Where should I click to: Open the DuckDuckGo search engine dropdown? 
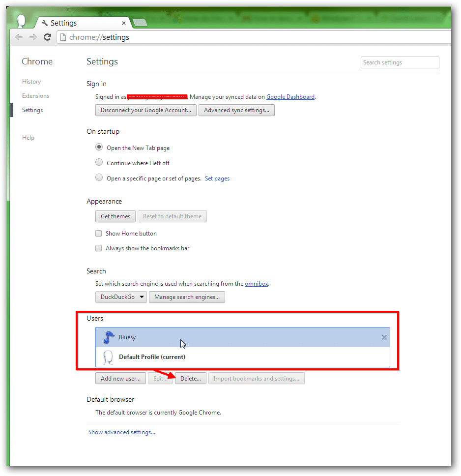[x=121, y=297]
